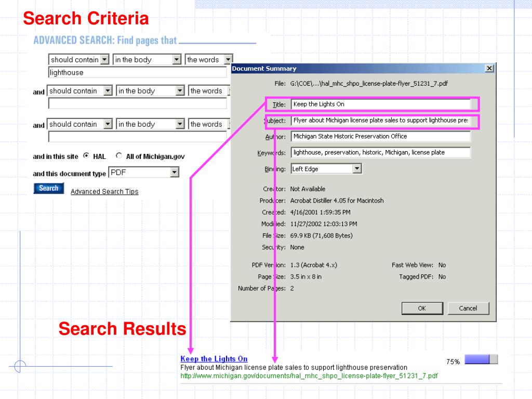Screen dimensions: 532x399
Task: Open first row 'the words' dropdown
Action: pos(209,60)
